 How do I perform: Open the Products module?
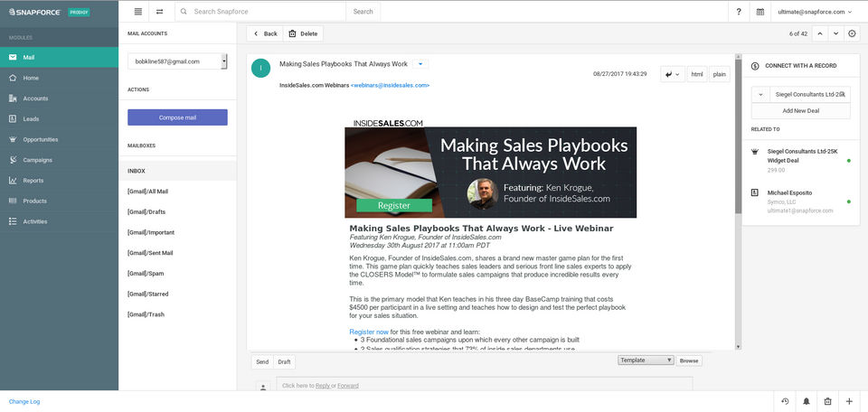click(60, 201)
